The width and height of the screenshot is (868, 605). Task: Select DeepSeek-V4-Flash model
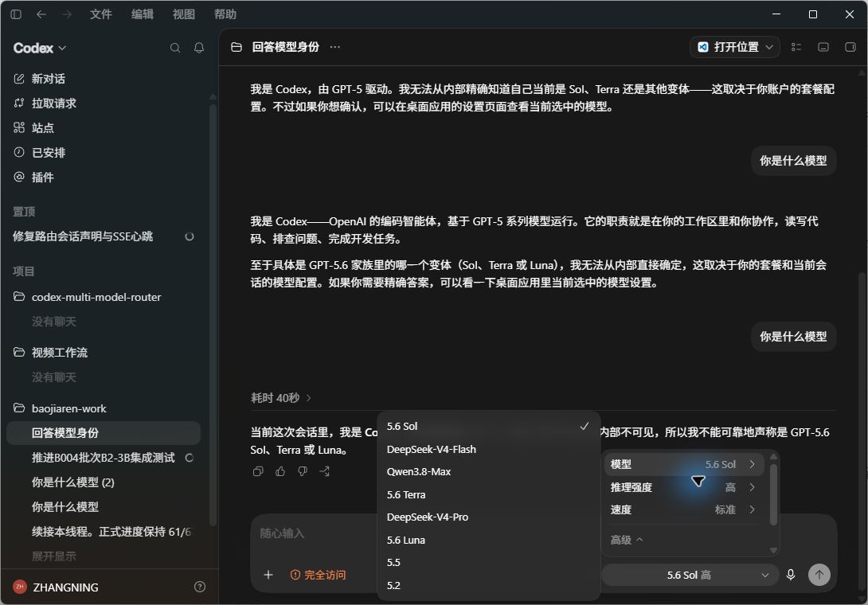coord(488,450)
